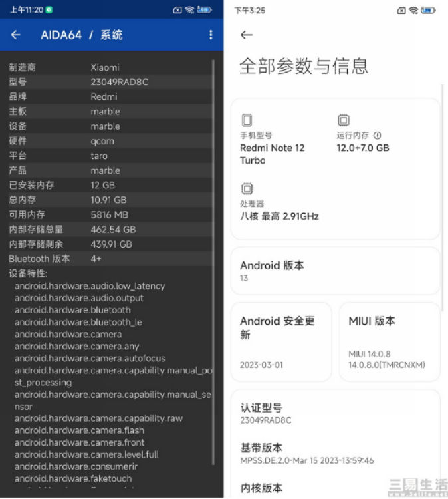Select the 内部存储剩余 439.91 GB row
This screenshot has height=499, width=448.
click(x=110, y=244)
